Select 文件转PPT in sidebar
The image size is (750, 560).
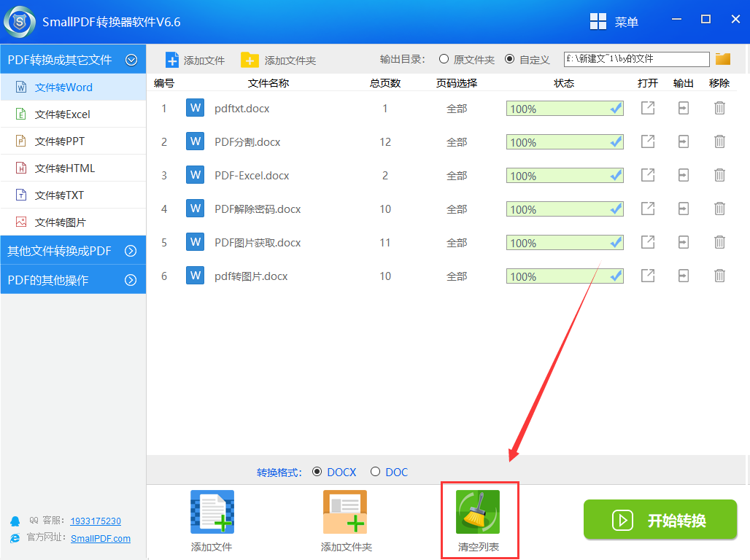[x=73, y=141]
